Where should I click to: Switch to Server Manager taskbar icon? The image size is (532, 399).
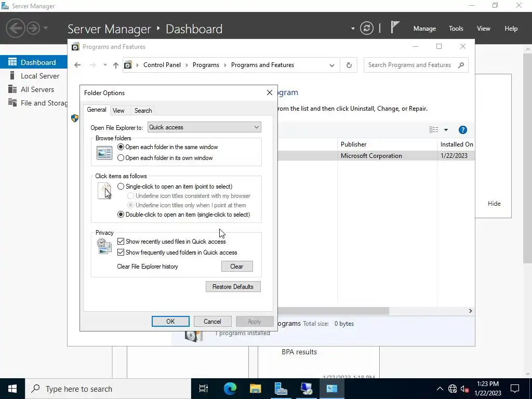pos(281,389)
